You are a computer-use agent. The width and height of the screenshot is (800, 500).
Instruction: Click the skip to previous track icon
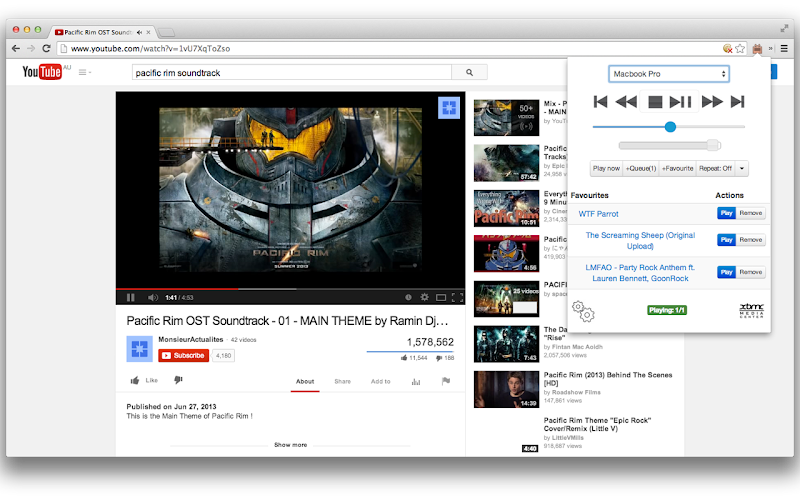pyautogui.click(x=600, y=102)
